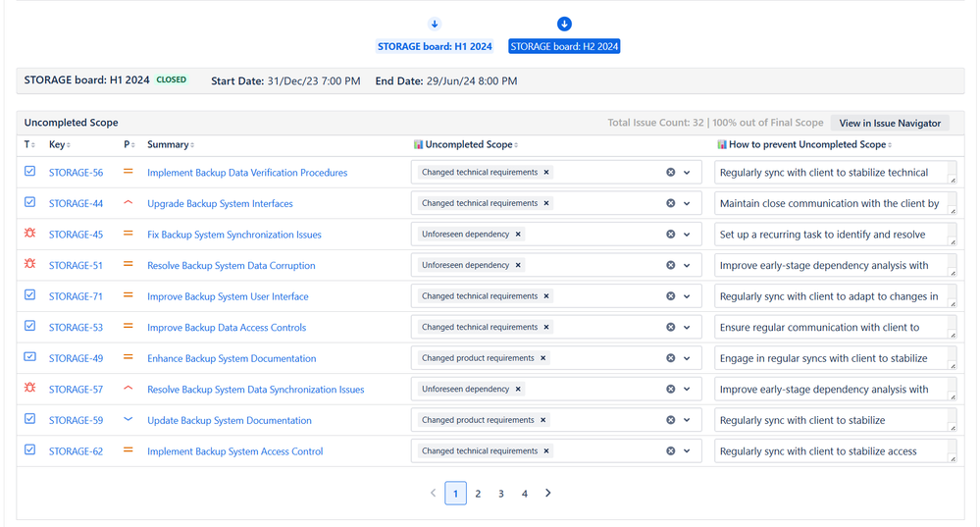The image size is (980, 527).
Task: Click View in Issue Navigator button
Action: click(890, 123)
